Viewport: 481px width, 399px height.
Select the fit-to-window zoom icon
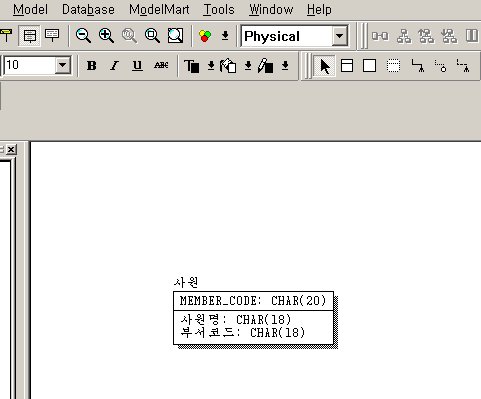tap(175, 35)
